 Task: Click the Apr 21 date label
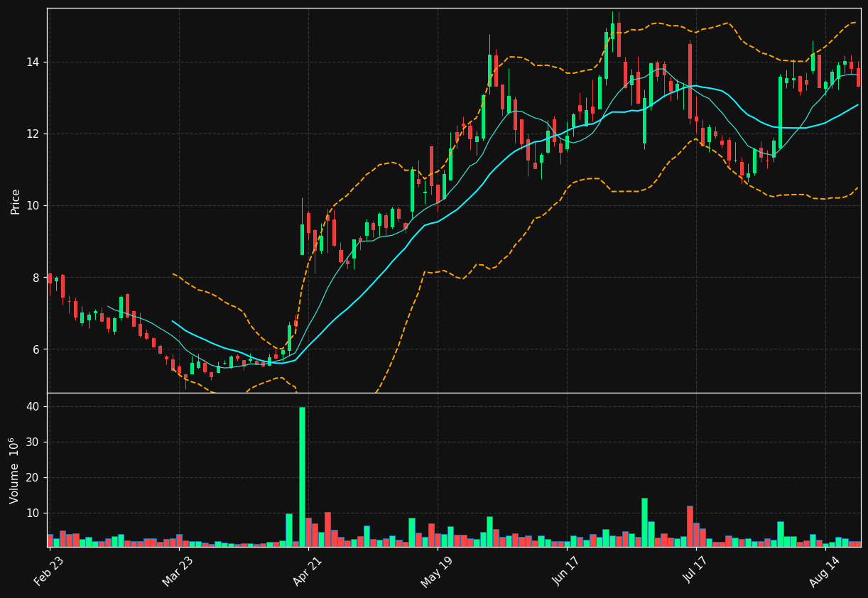[308, 572]
